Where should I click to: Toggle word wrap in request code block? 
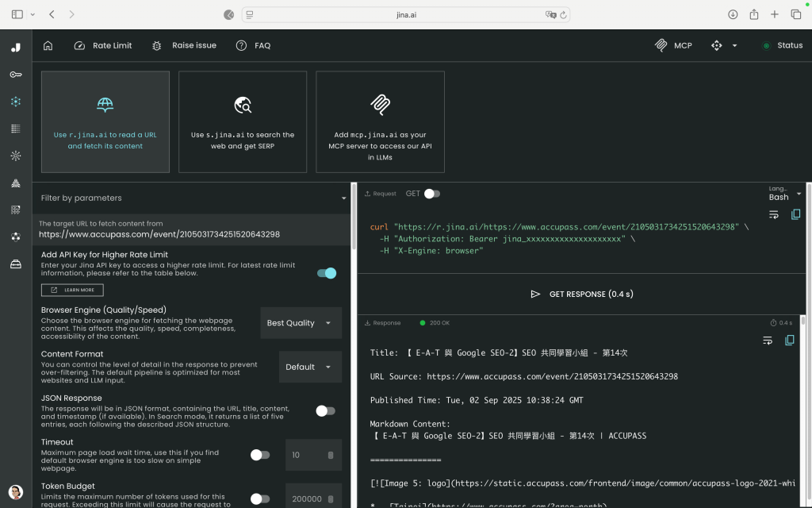click(x=774, y=214)
